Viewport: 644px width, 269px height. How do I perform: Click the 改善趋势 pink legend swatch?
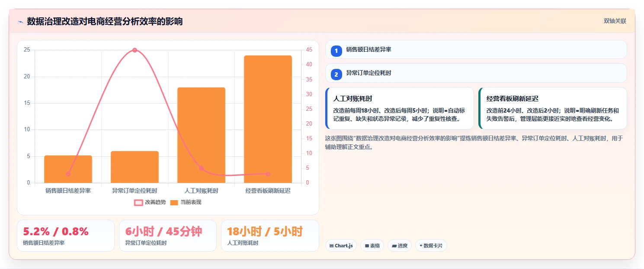coord(138,203)
